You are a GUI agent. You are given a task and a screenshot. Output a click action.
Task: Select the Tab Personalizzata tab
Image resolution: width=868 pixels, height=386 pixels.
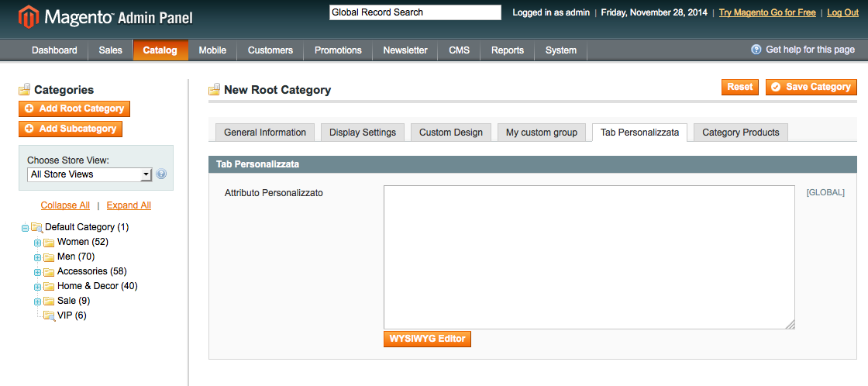click(x=639, y=133)
